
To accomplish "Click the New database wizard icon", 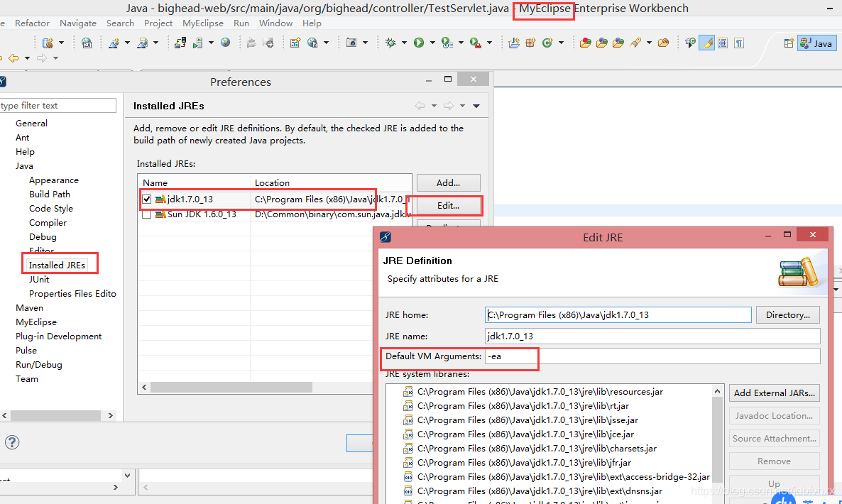I will [x=48, y=43].
